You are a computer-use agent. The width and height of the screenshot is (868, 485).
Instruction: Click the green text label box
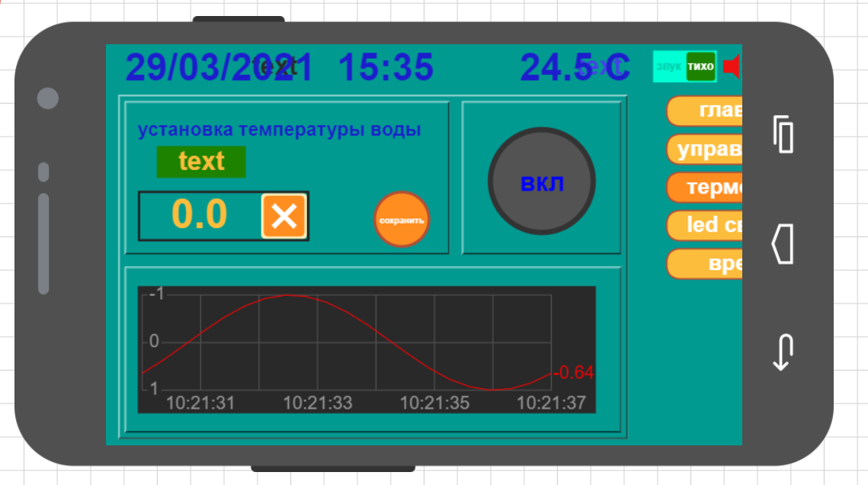click(x=201, y=162)
